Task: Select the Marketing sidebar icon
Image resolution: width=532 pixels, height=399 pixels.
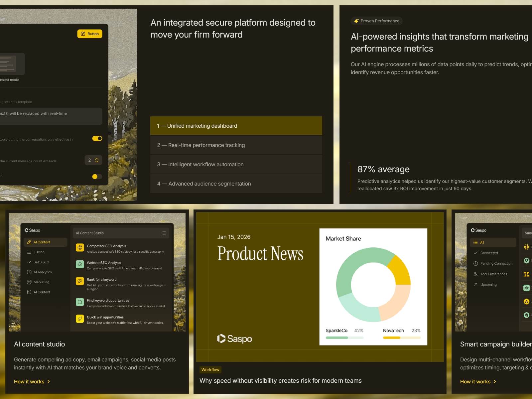Action: click(x=29, y=282)
